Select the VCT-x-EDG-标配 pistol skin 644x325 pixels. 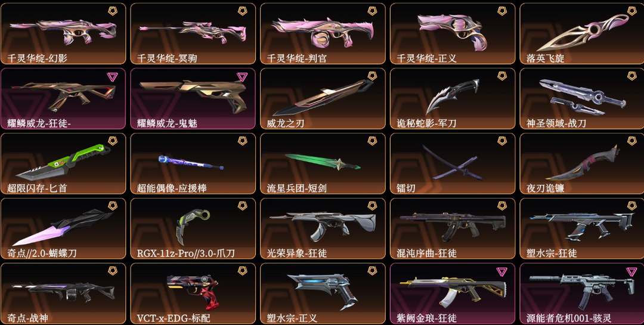coord(193,293)
